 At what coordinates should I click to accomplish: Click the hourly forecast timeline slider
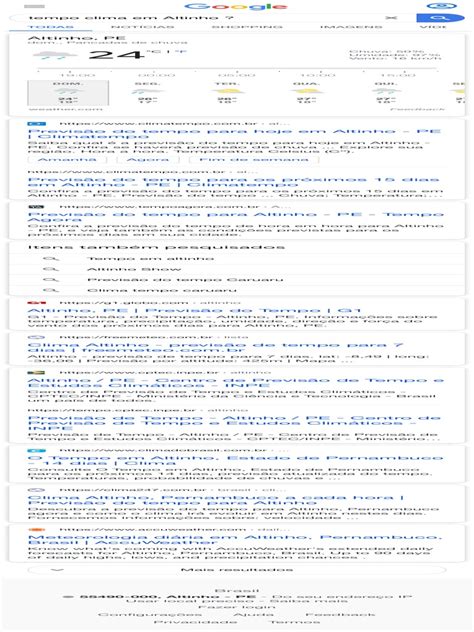click(x=237, y=70)
